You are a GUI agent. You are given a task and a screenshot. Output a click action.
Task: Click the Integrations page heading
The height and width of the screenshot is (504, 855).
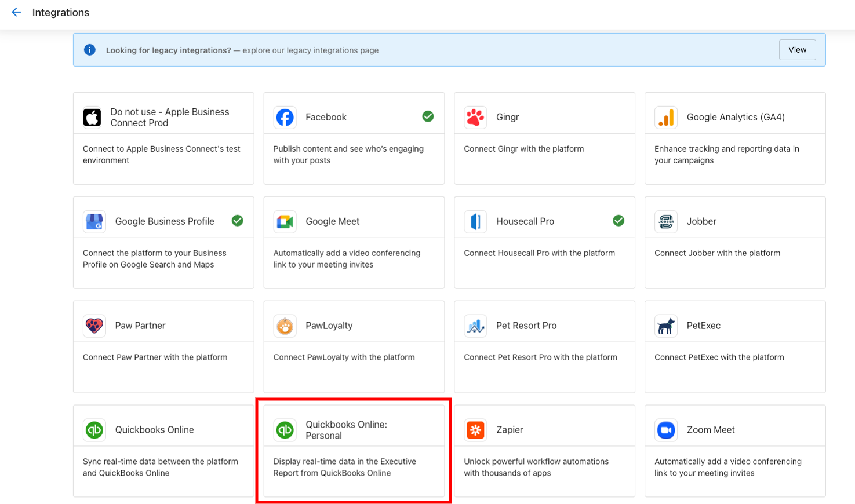click(x=61, y=12)
